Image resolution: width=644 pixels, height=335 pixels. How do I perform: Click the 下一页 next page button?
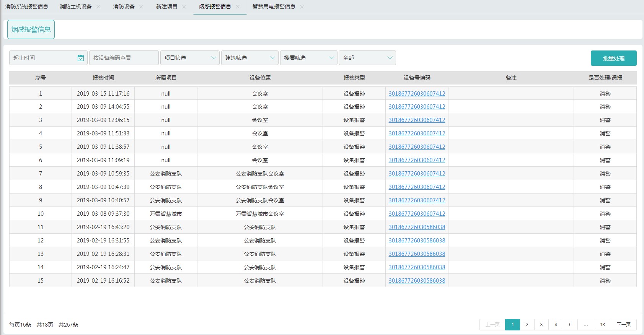coord(624,325)
